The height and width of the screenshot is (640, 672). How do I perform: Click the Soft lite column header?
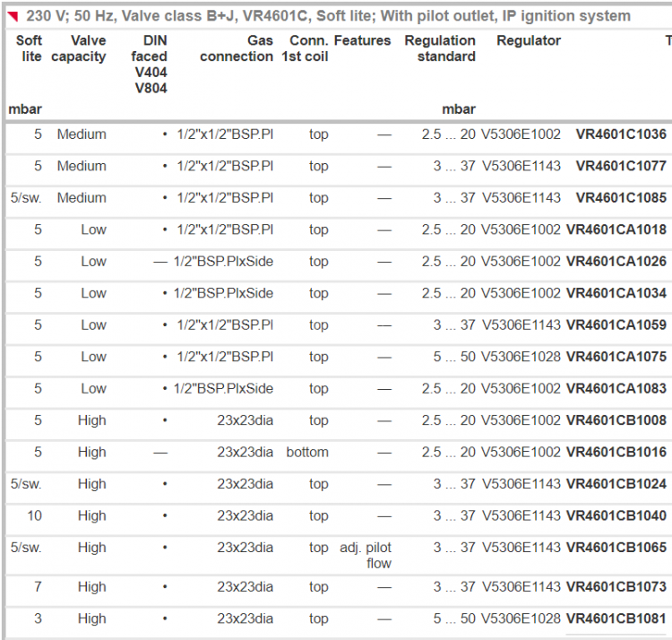(x=29, y=48)
